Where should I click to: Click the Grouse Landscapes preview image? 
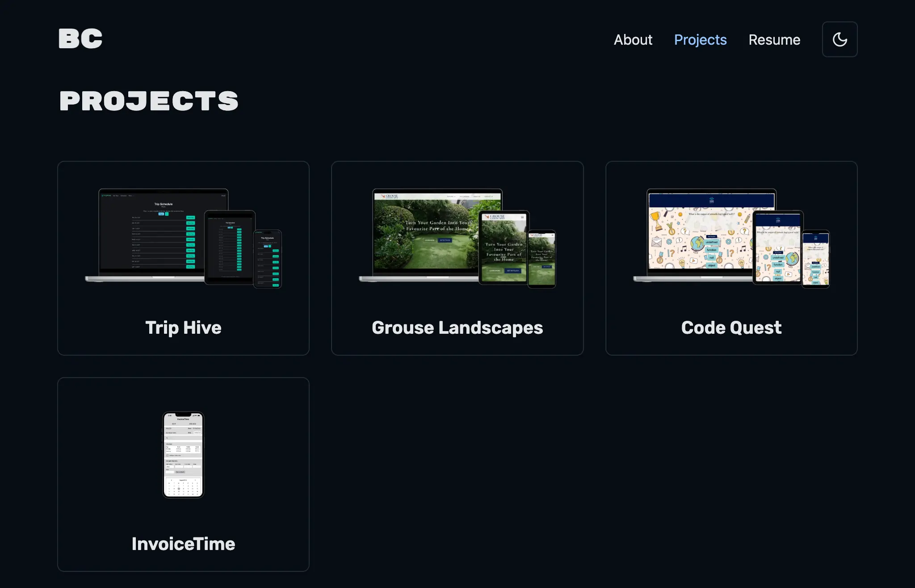(457, 237)
